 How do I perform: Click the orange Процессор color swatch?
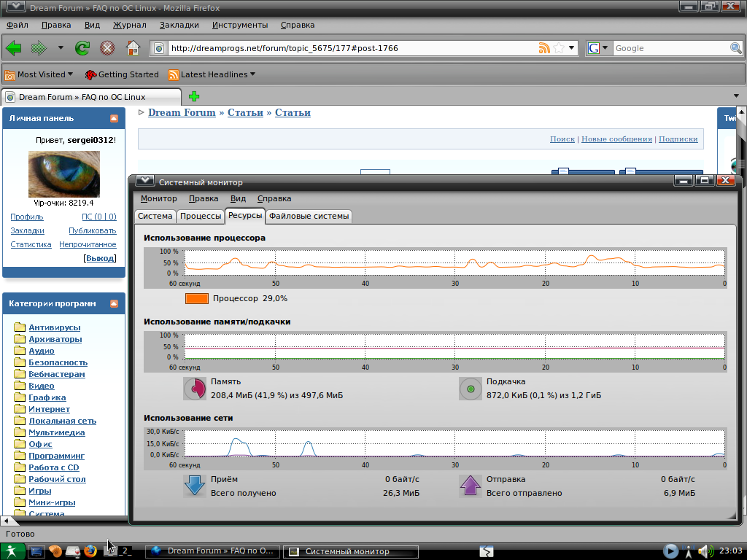click(x=197, y=298)
